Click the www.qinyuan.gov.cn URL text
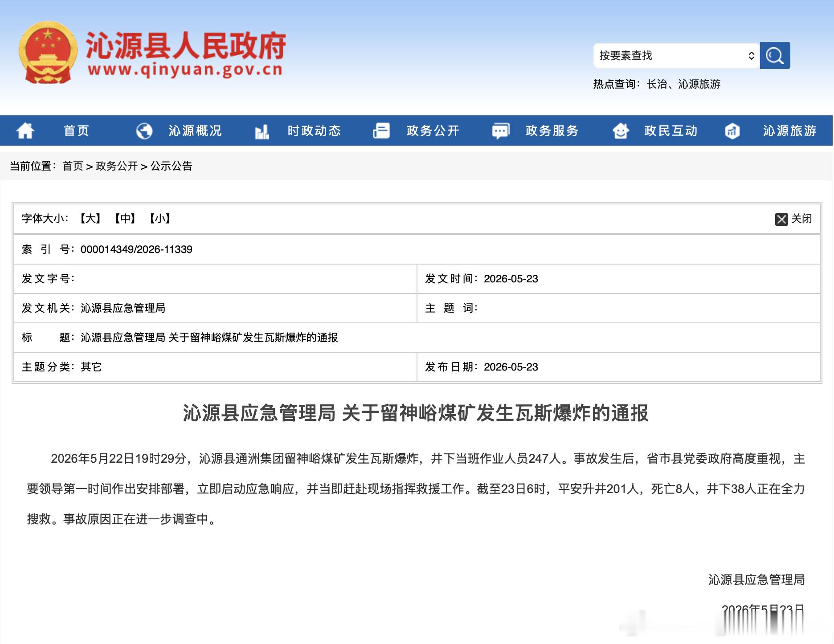834x644 pixels. tap(185, 70)
